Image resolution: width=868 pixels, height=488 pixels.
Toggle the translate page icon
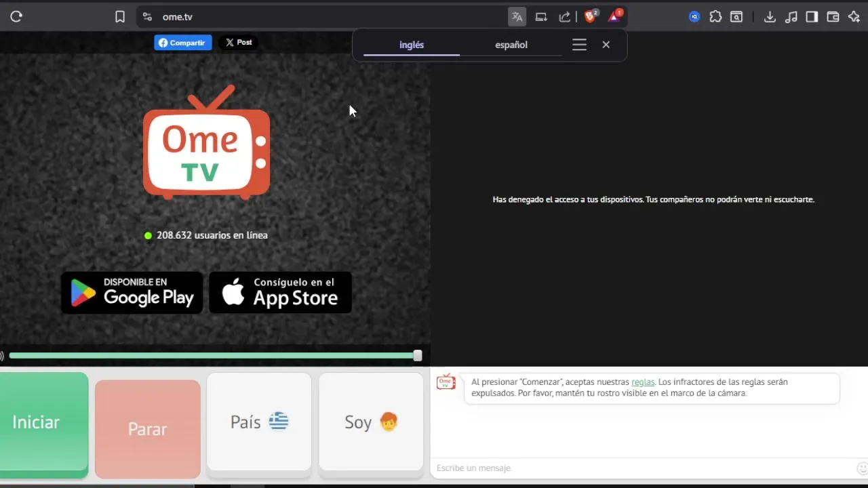pyautogui.click(x=517, y=17)
